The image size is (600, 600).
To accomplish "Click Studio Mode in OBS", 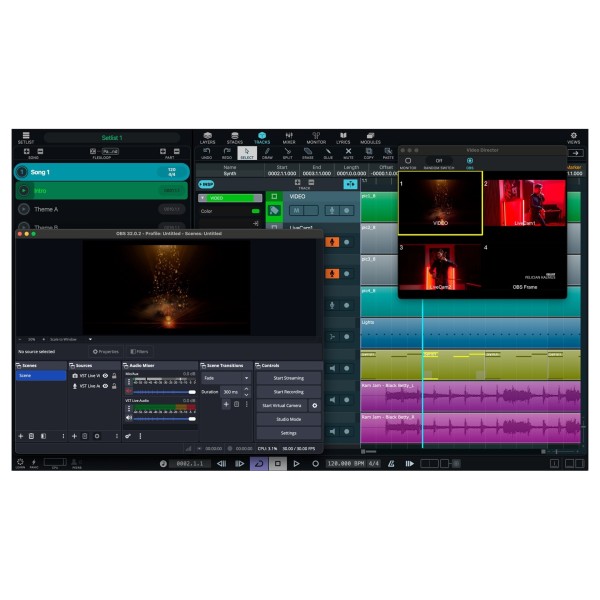I will [289, 419].
